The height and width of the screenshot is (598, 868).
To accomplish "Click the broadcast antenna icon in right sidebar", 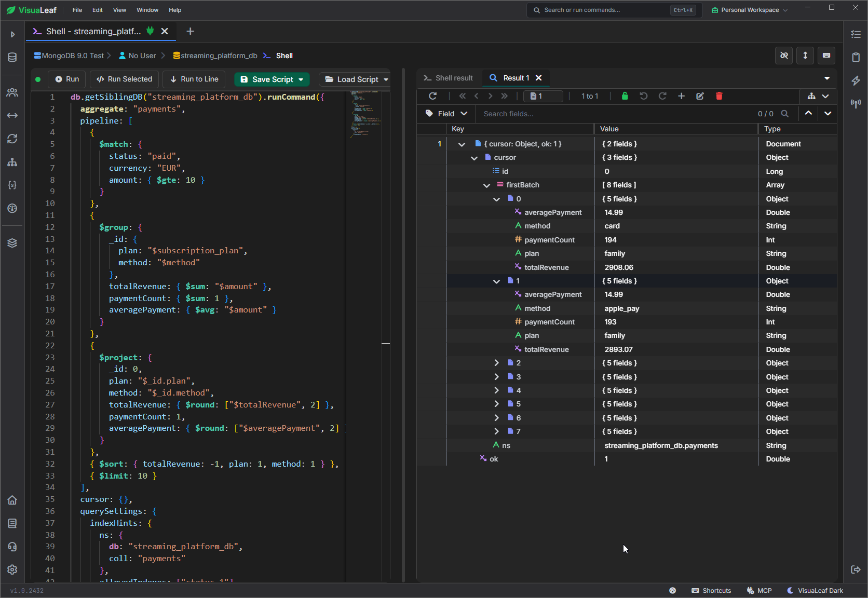I will [856, 104].
